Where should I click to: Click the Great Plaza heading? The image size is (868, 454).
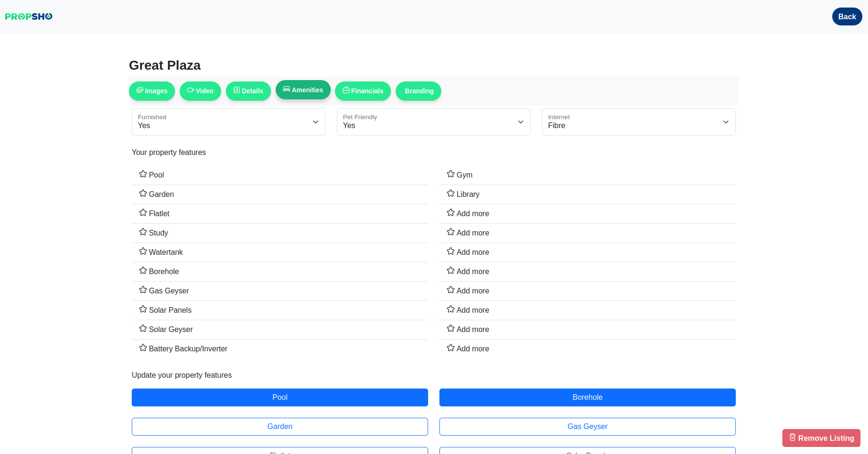pyautogui.click(x=165, y=65)
